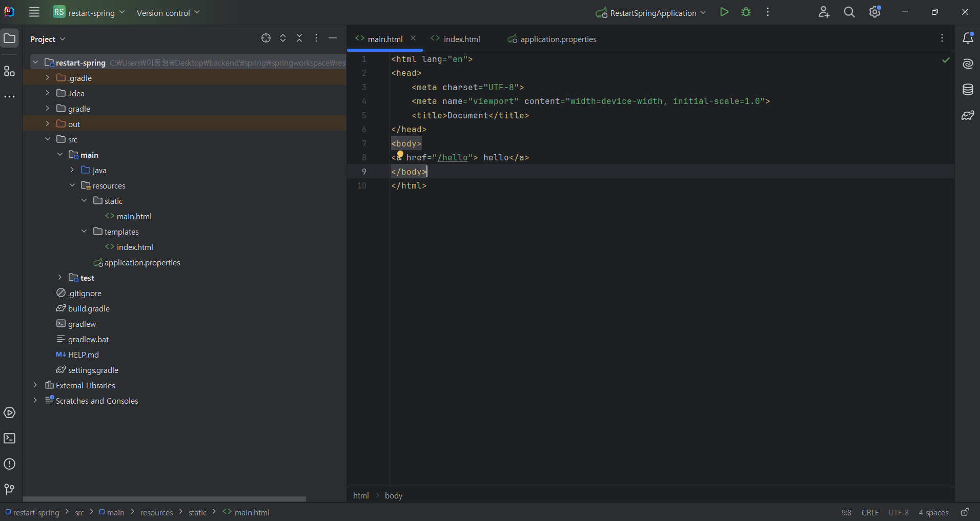Open the AI Assistant tool window
The image size is (980, 521).
pos(968,64)
